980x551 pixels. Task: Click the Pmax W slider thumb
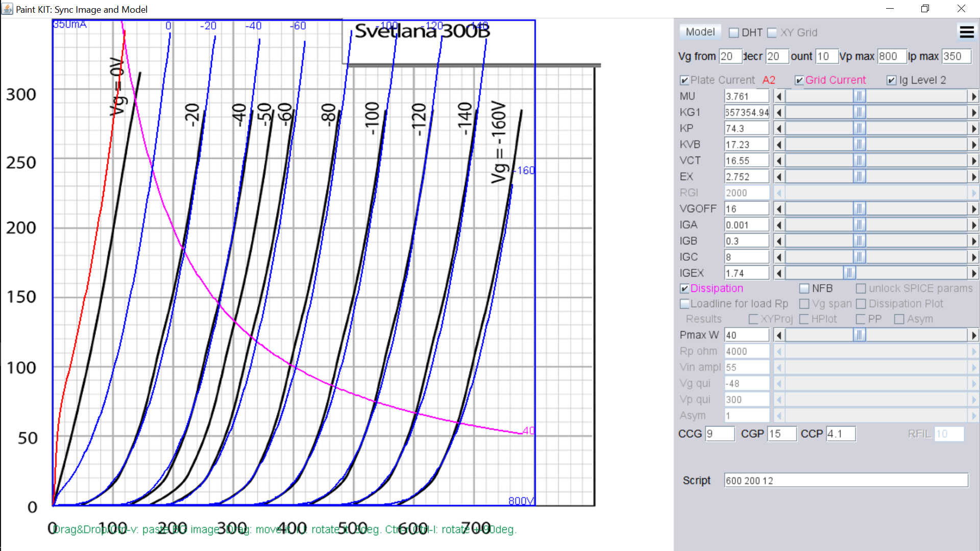[x=860, y=335]
